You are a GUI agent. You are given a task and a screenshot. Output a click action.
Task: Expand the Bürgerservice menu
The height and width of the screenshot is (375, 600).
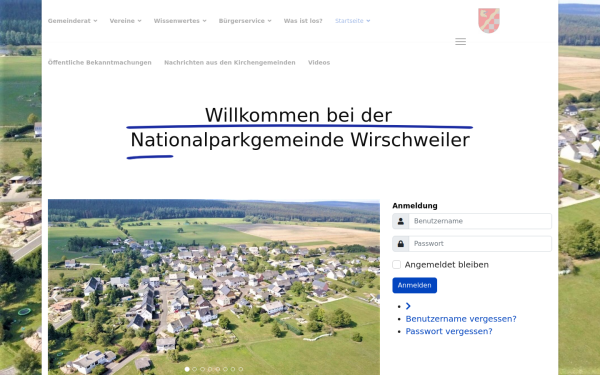[x=245, y=21]
